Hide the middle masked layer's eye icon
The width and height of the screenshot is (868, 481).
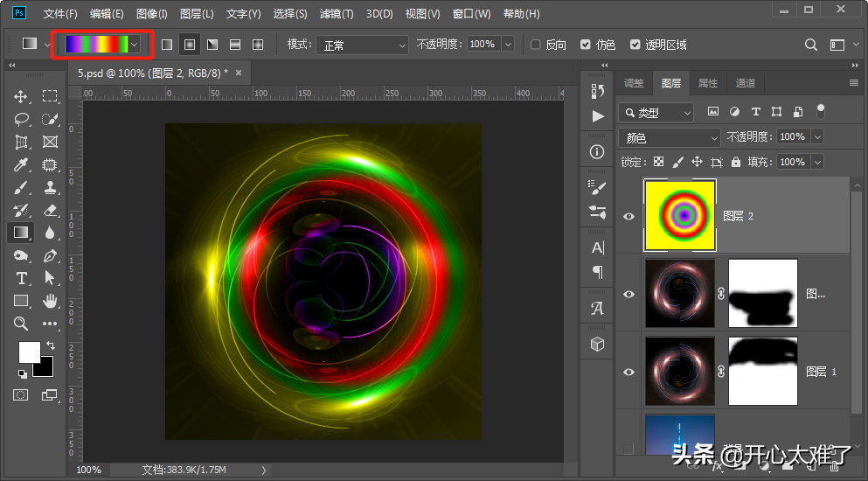click(628, 294)
